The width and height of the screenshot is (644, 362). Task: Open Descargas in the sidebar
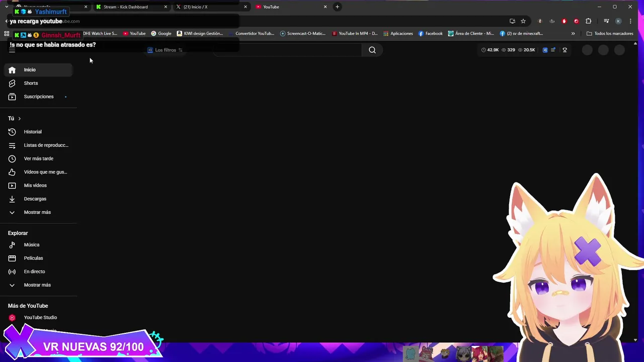(x=38, y=199)
